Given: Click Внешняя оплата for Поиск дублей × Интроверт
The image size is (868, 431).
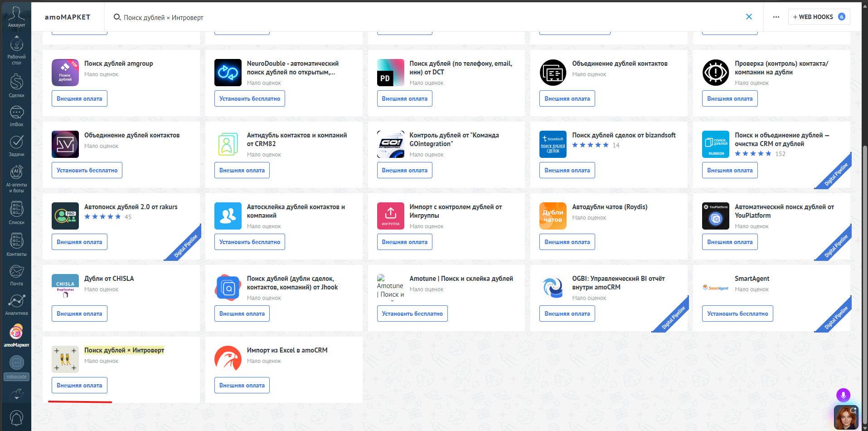Looking at the screenshot, I should click(79, 385).
